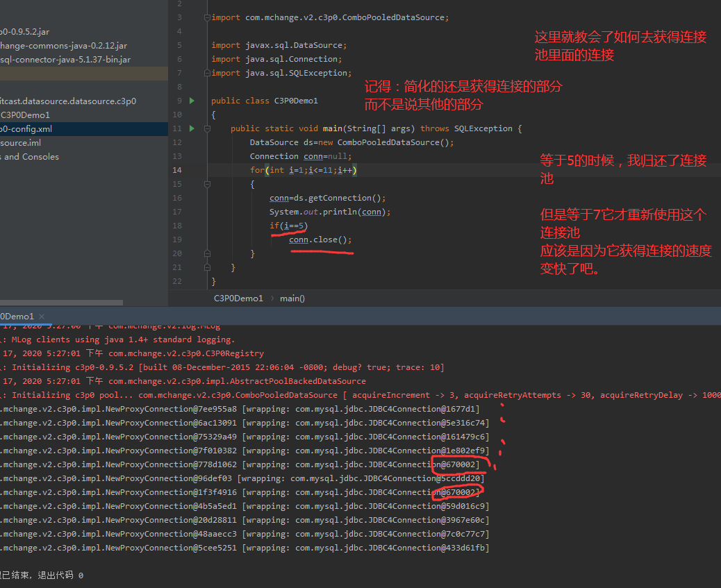Click console line 'Initializing c3p0 pool...'
721x588 pixels.
coord(360,395)
